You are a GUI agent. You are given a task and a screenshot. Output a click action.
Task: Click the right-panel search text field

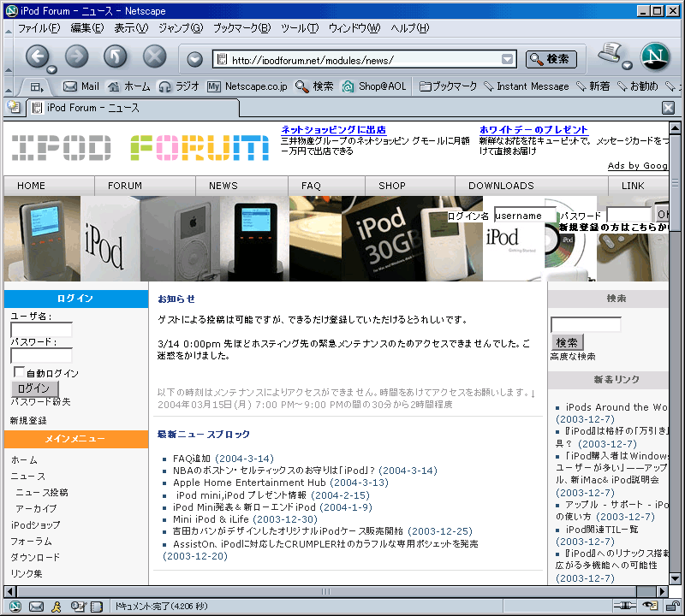tap(586, 324)
